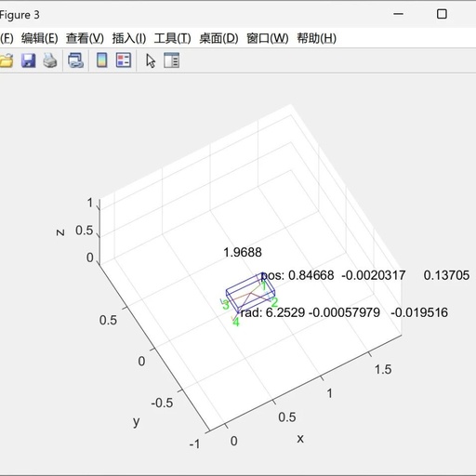Image resolution: width=476 pixels, height=476 pixels.
Task: Click the green label 4 near the box
Action: (x=236, y=323)
